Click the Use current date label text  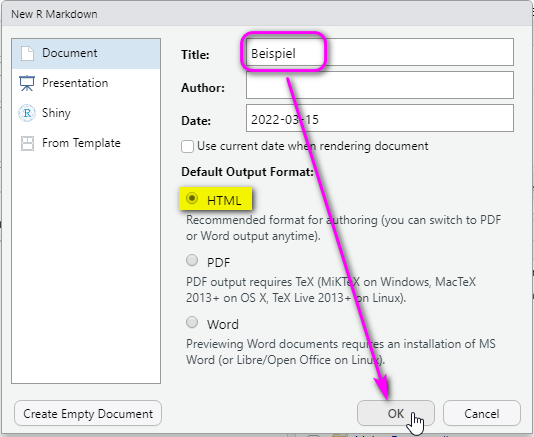point(313,146)
